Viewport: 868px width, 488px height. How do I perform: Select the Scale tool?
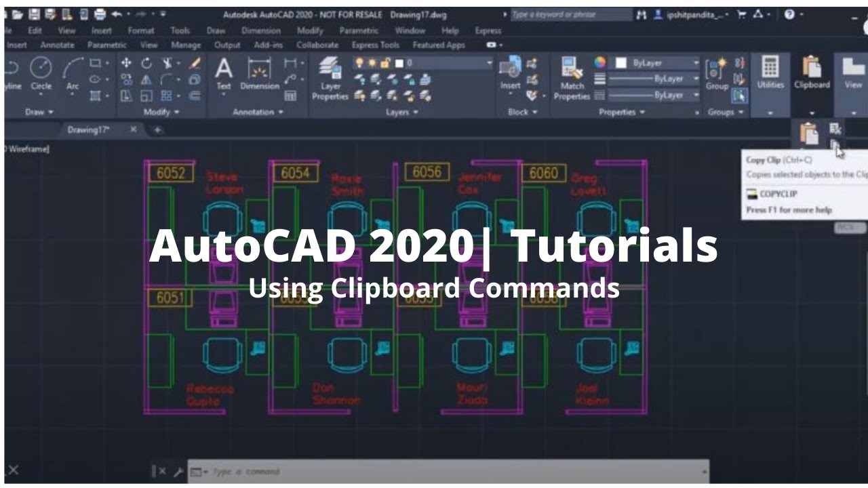pos(146,96)
